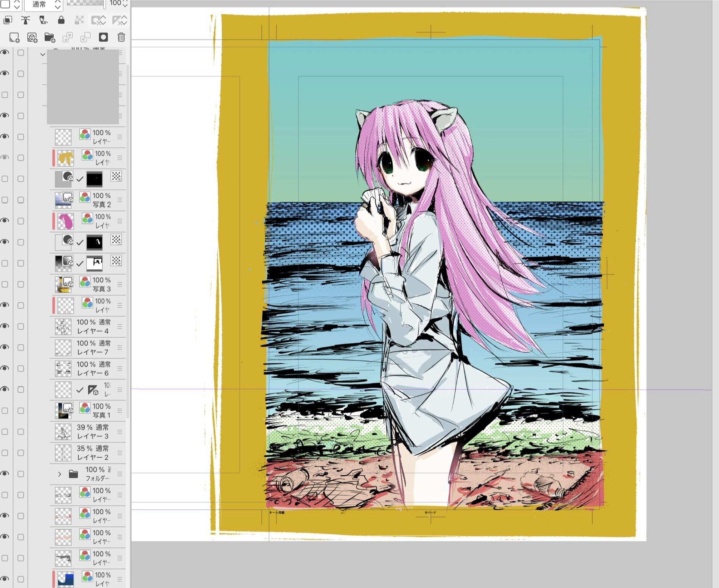
Task: Expand the フォルダー layer folder
Action: tap(60, 474)
